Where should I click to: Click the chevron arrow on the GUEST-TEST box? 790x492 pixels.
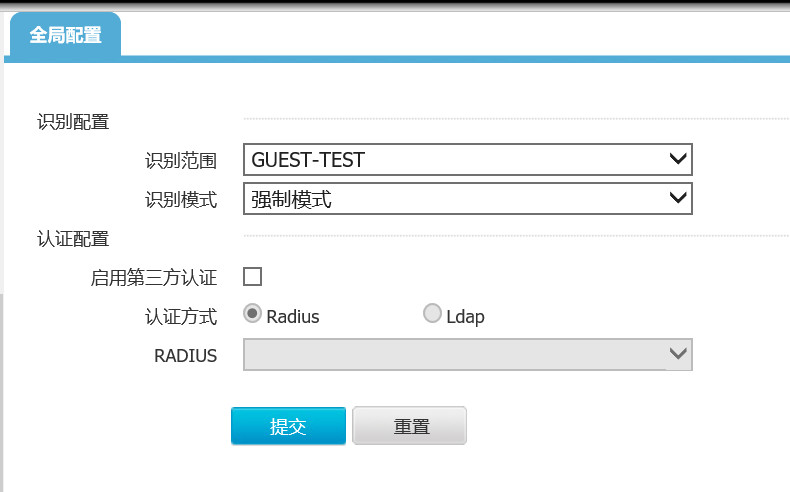point(678,159)
